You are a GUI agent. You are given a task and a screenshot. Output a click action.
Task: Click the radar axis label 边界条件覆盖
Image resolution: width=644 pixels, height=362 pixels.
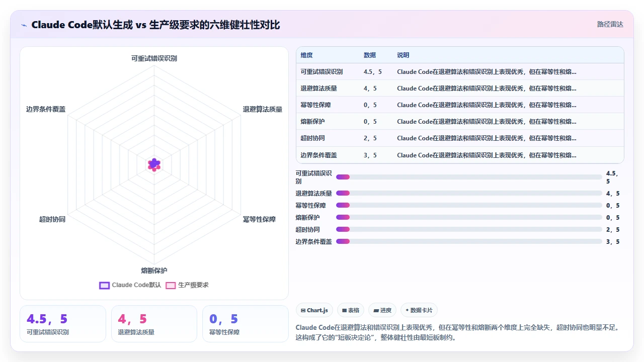[x=46, y=109]
